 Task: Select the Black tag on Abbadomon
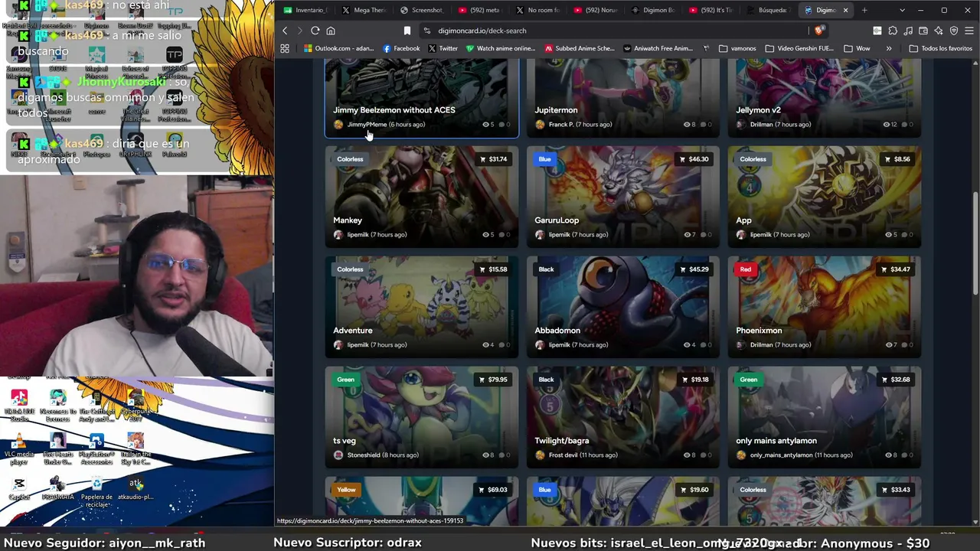click(546, 269)
